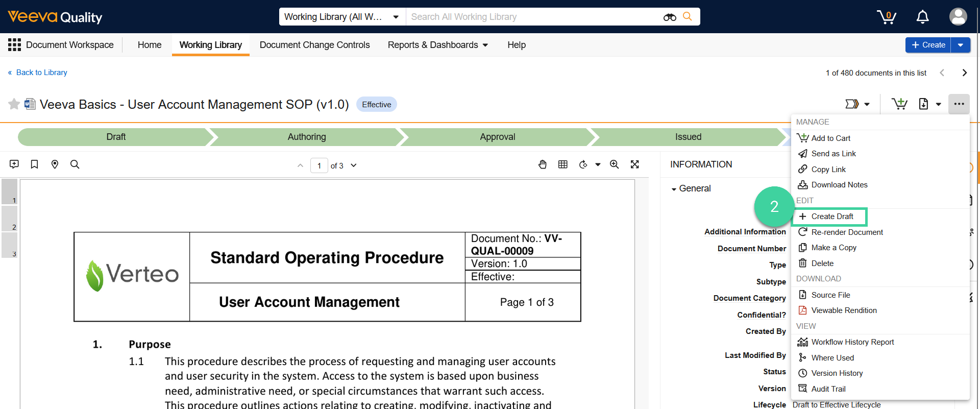Open page number dropdown chevron
The width and height of the screenshot is (980, 409).
coord(354,165)
